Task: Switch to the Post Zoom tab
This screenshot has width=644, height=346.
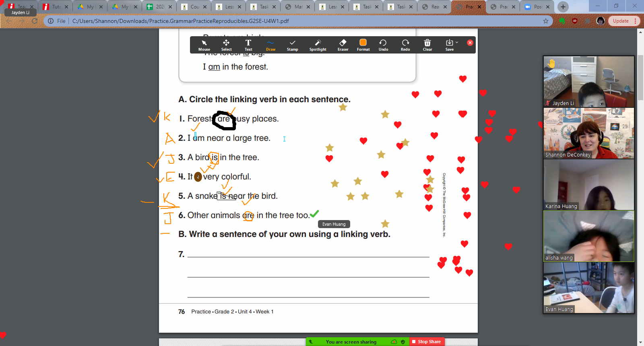Action: click(x=537, y=7)
